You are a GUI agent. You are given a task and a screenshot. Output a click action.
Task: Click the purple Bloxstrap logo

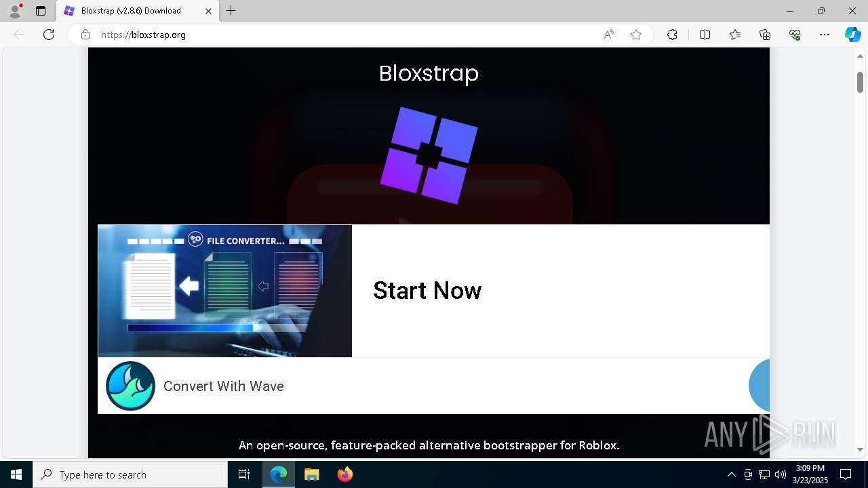point(429,155)
